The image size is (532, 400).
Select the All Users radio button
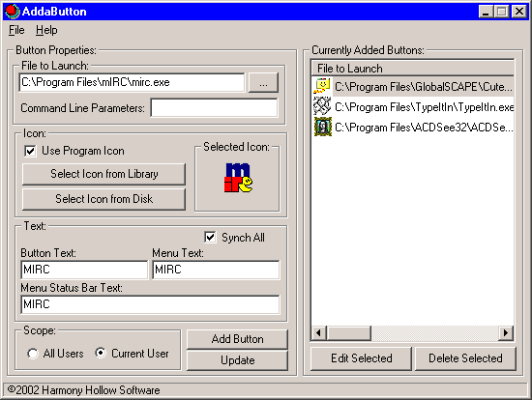[33, 354]
